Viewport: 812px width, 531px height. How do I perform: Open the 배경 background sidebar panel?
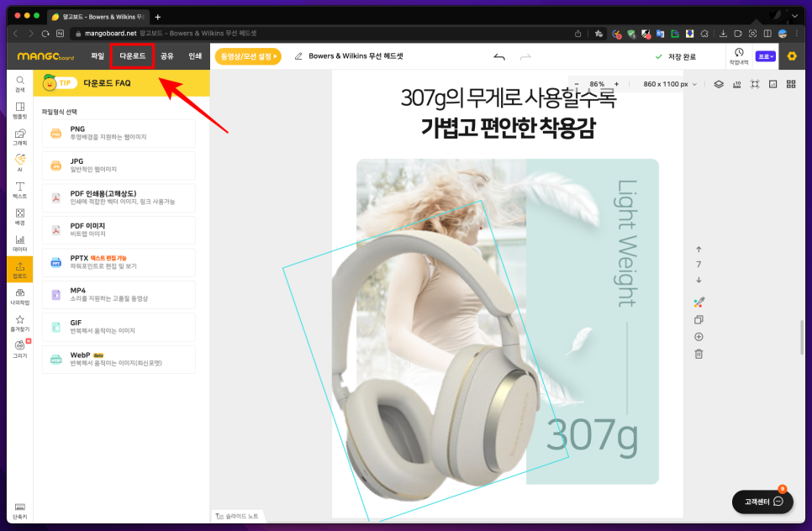[19, 216]
